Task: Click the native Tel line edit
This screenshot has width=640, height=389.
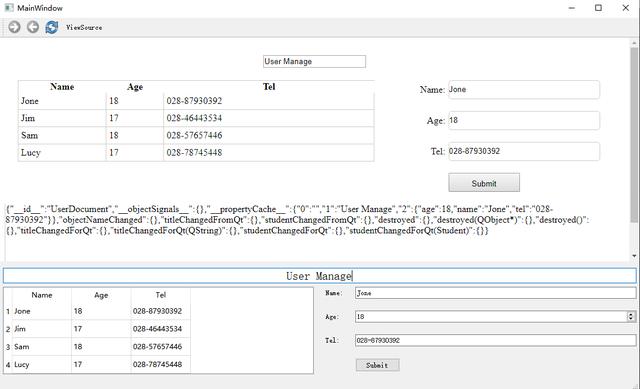Action: 496,340
